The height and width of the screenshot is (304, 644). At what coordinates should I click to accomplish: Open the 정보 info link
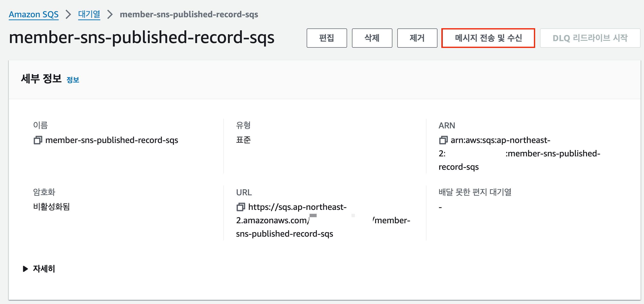pyautogui.click(x=73, y=80)
